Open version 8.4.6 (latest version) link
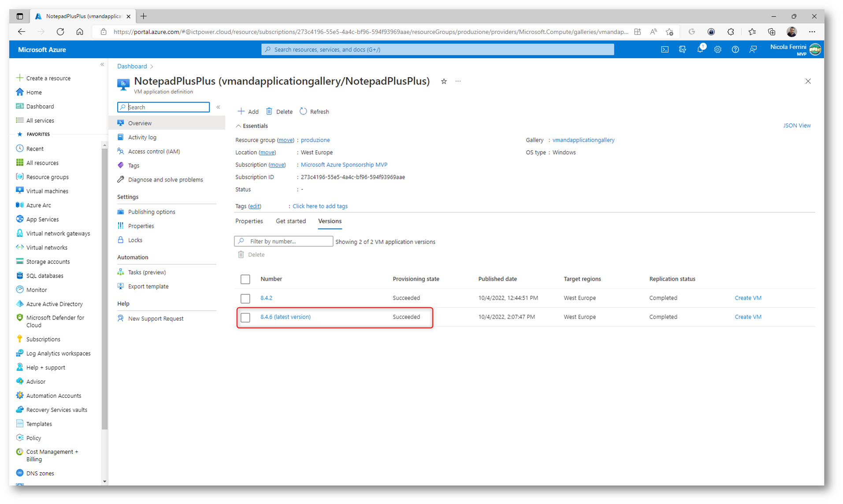 pos(285,317)
